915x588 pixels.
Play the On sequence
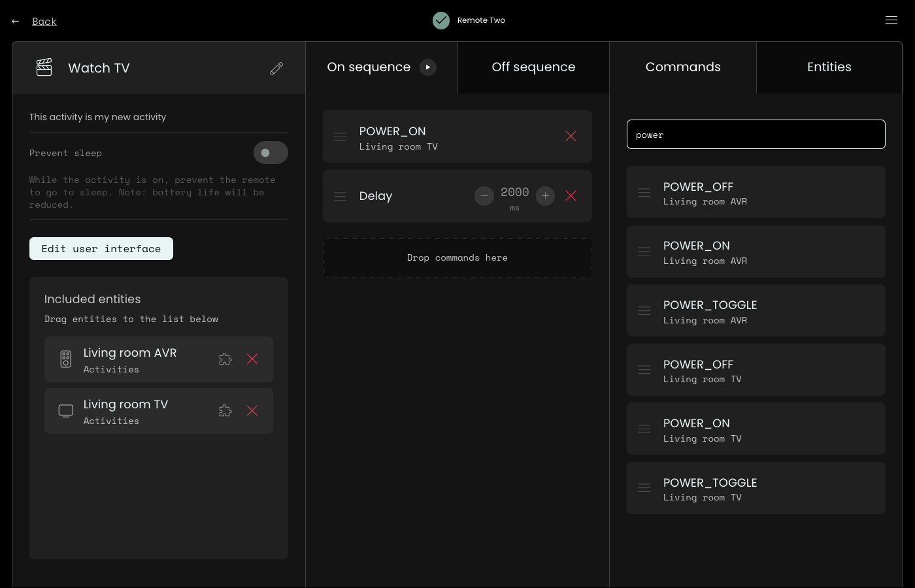[x=427, y=67]
